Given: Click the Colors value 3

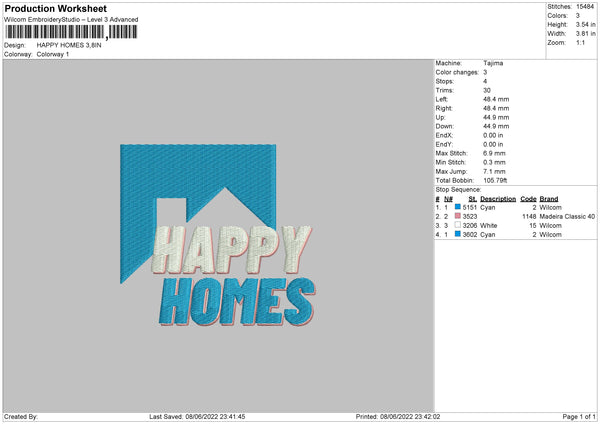Looking at the screenshot, I should pos(577,16).
